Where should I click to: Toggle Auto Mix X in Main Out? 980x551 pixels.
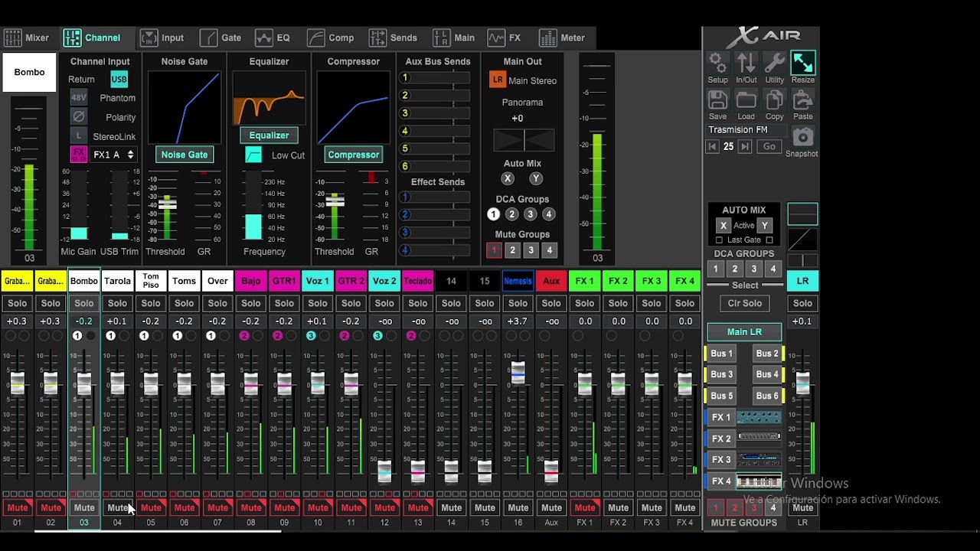[508, 178]
